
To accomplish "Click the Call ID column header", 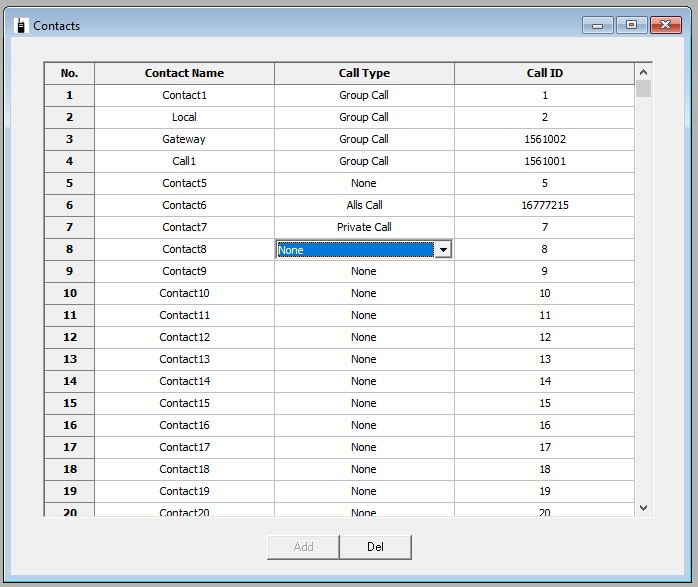I will pos(545,73).
